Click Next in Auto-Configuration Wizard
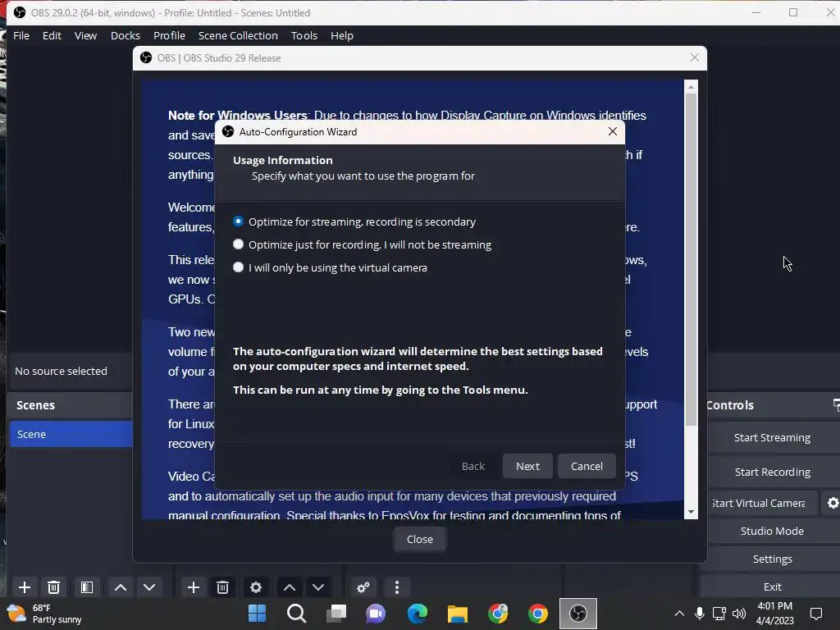The image size is (840, 630). point(527,466)
